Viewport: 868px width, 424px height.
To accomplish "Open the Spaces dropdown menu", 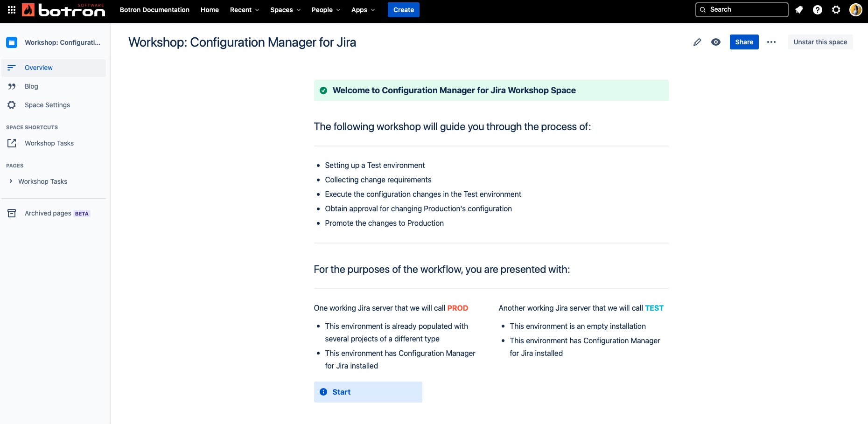I will tap(286, 10).
